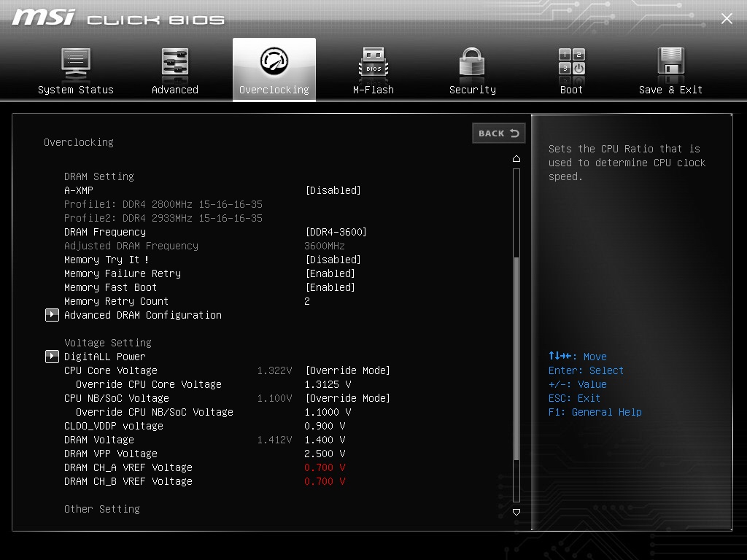Click the BACK button
The width and height of the screenshot is (747, 560).
coord(499,133)
